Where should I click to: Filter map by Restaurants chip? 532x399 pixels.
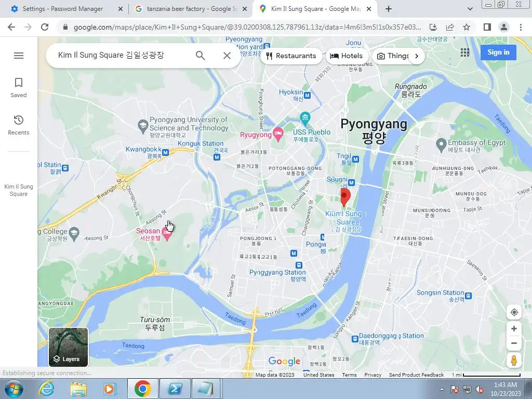(291, 56)
